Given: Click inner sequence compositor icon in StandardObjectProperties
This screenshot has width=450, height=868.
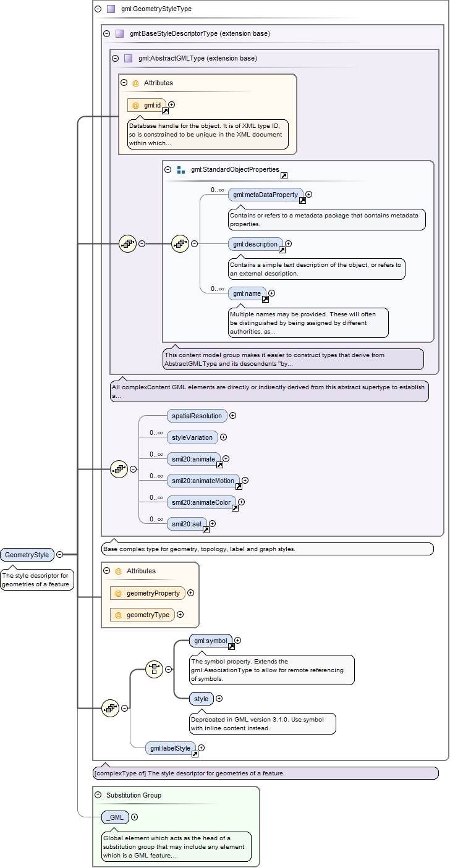Looking at the screenshot, I should point(180,244).
